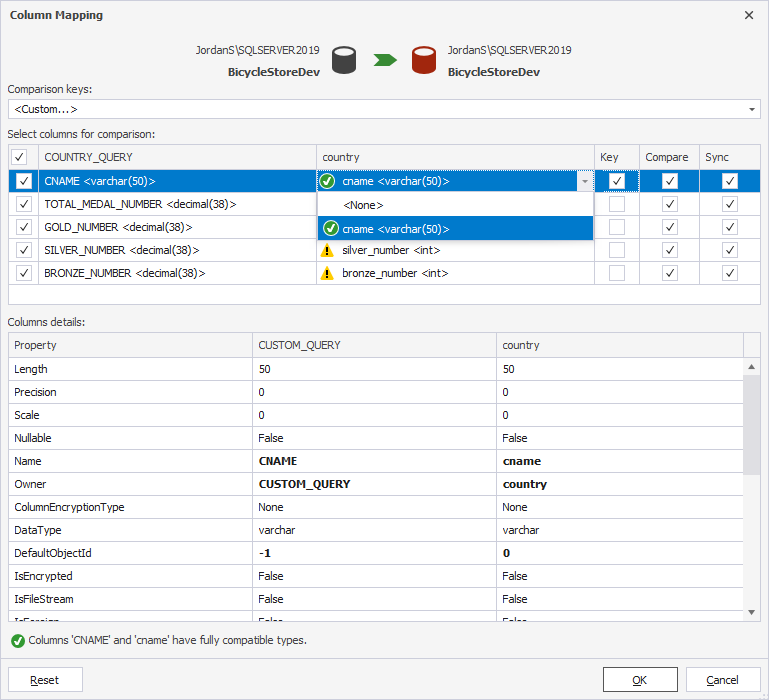Enable the Key checkbox for GOLD_NUMBER
Viewport: 769px width, 700px height.
click(x=617, y=227)
